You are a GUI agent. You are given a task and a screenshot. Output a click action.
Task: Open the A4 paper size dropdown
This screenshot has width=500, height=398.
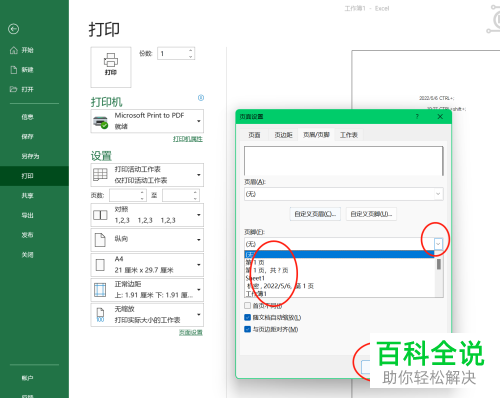(x=199, y=265)
